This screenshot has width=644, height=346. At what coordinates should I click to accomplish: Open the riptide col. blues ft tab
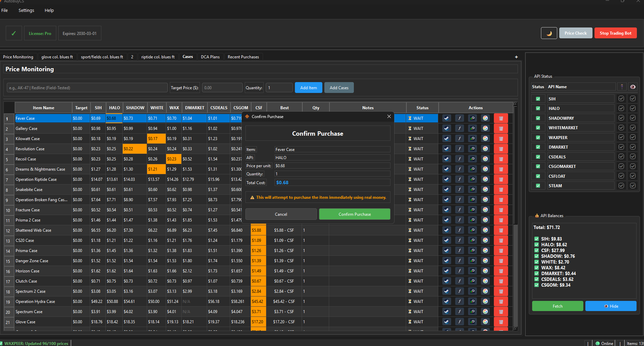click(158, 57)
